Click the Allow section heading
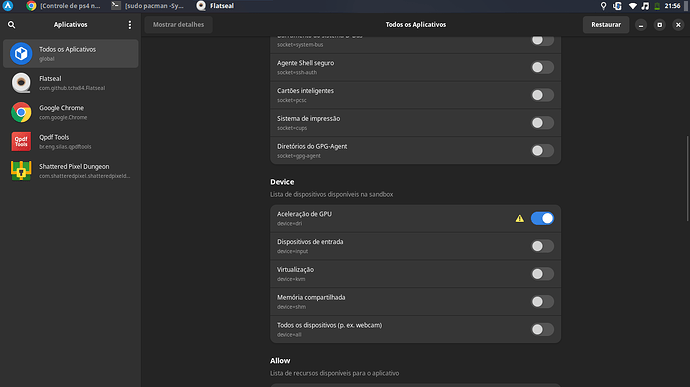The height and width of the screenshot is (387, 690). [x=280, y=361]
